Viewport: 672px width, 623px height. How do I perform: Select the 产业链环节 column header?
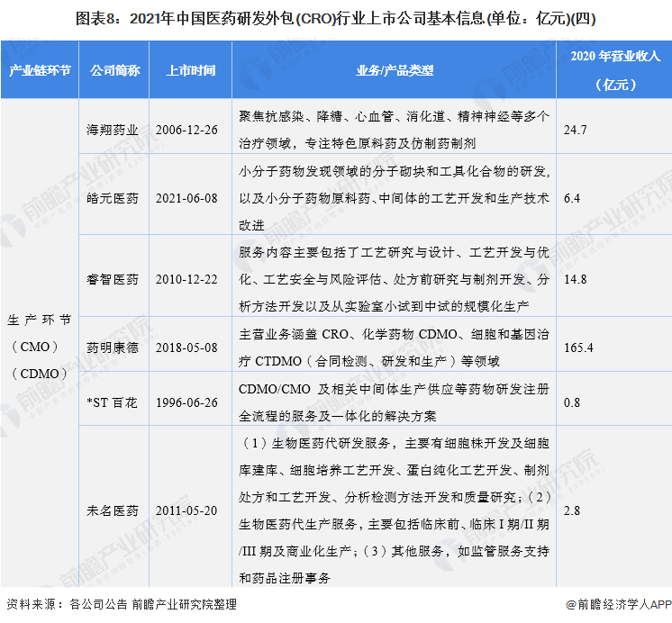(x=40, y=70)
